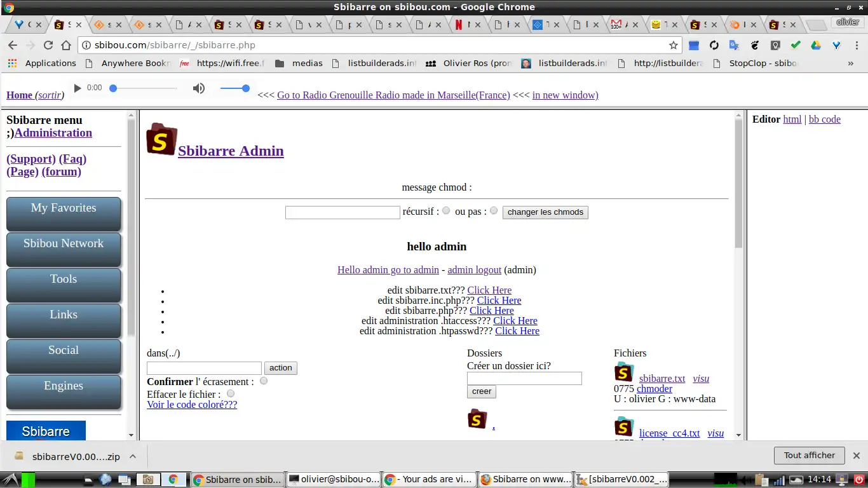Image resolution: width=868 pixels, height=488 pixels.
Task: Go to the Radio Grenouille link
Action: [x=393, y=95]
